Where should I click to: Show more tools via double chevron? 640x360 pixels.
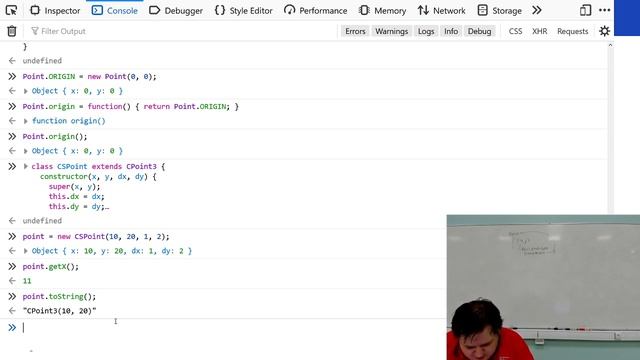(537, 11)
